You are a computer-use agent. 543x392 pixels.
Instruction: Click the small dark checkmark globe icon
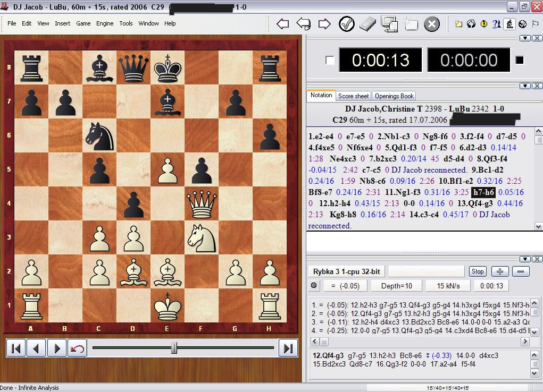(x=523, y=24)
